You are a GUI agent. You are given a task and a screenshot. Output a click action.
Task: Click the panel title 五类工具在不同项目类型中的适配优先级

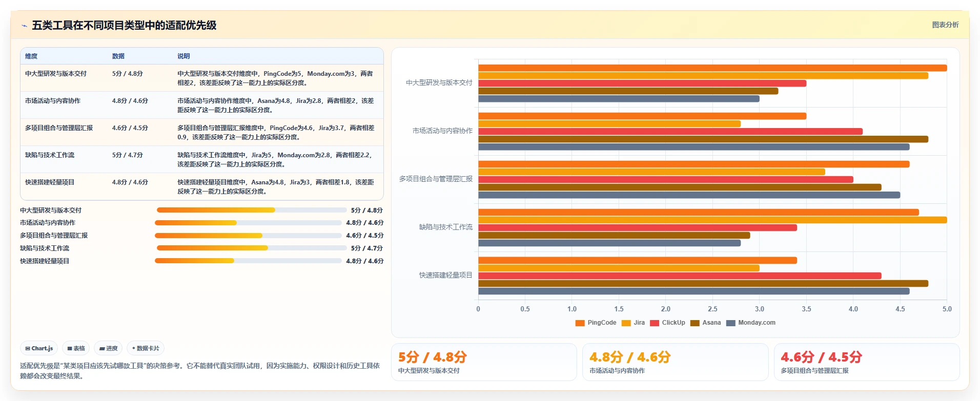[124, 25]
